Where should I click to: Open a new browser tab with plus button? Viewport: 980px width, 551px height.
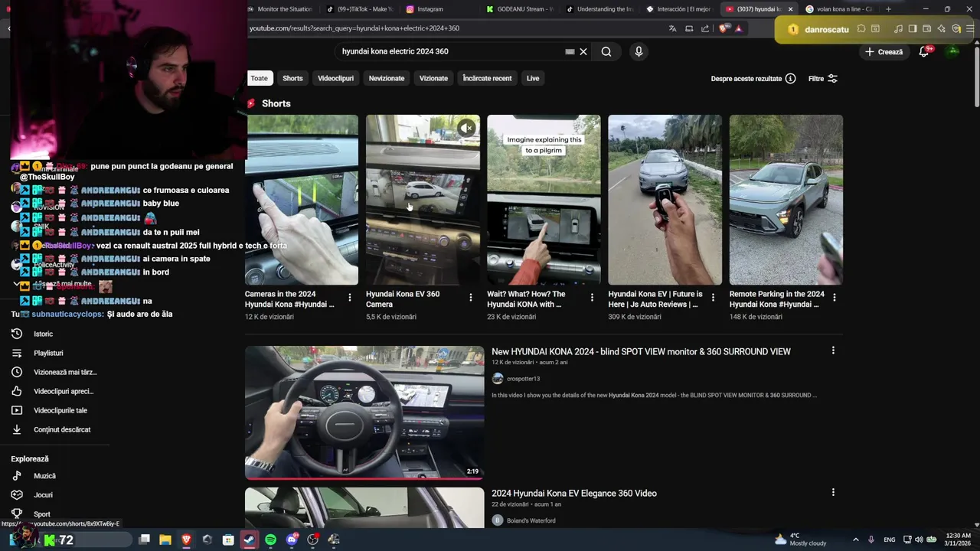click(x=888, y=9)
